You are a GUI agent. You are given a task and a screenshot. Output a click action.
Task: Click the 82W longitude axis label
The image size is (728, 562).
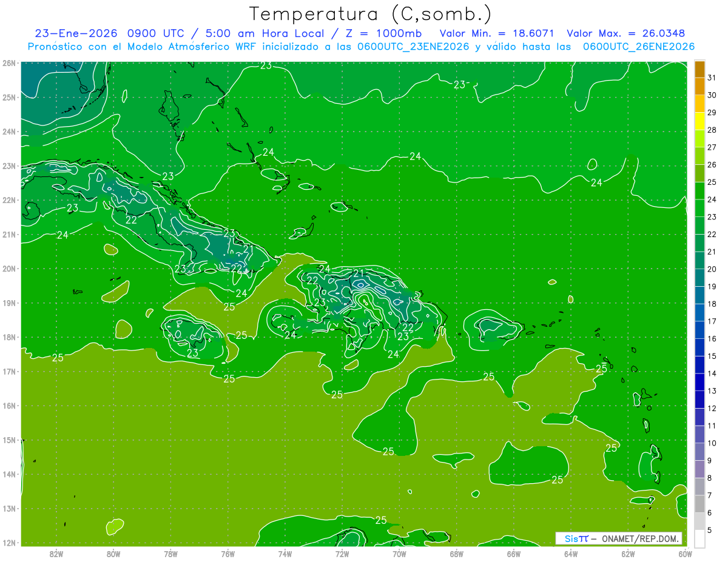tap(56, 554)
